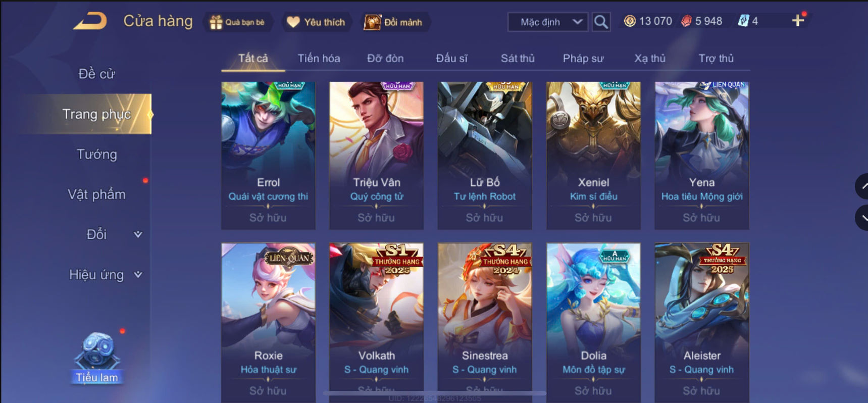868x403 pixels.
Task: Select Tướng in the left sidebar
Action: pos(96,155)
